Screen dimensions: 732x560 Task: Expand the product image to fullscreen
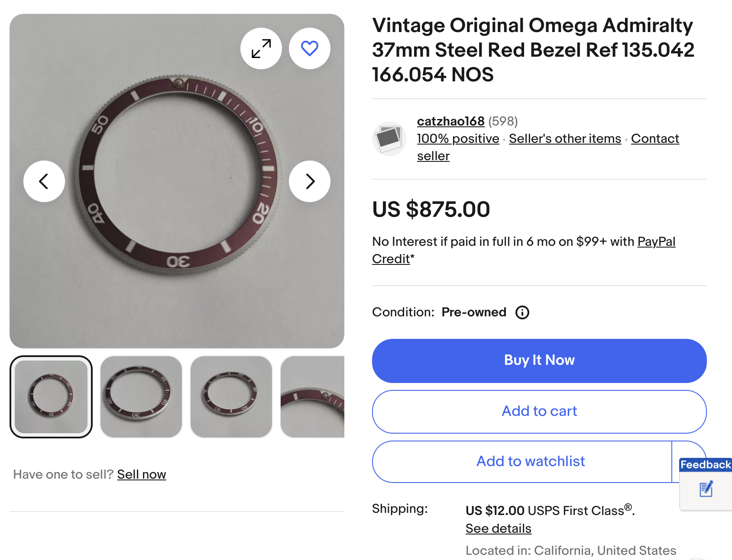(261, 48)
